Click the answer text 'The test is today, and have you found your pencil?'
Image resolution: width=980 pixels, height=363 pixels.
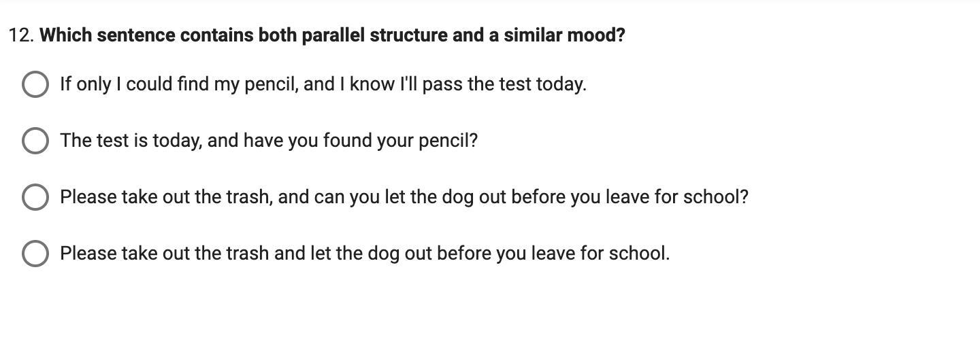(269, 141)
